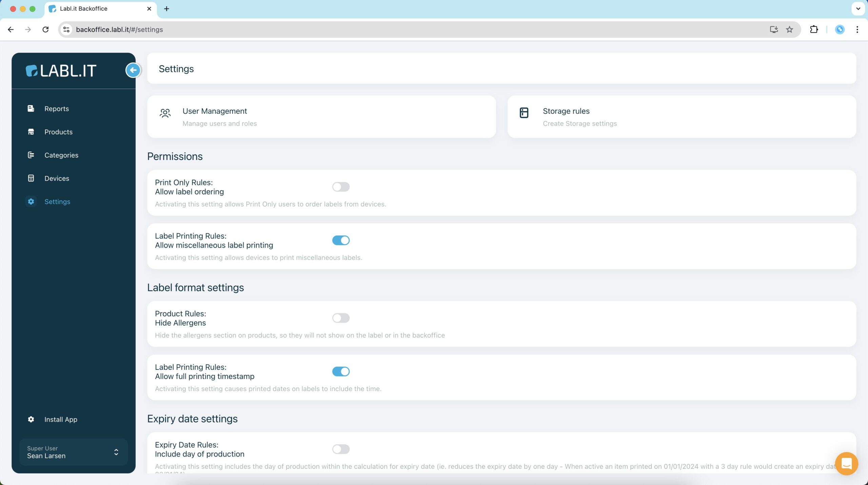Disable miscellaneous label printing toggle
Screen dimensions: 868x485
pyautogui.click(x=341, y=240)
